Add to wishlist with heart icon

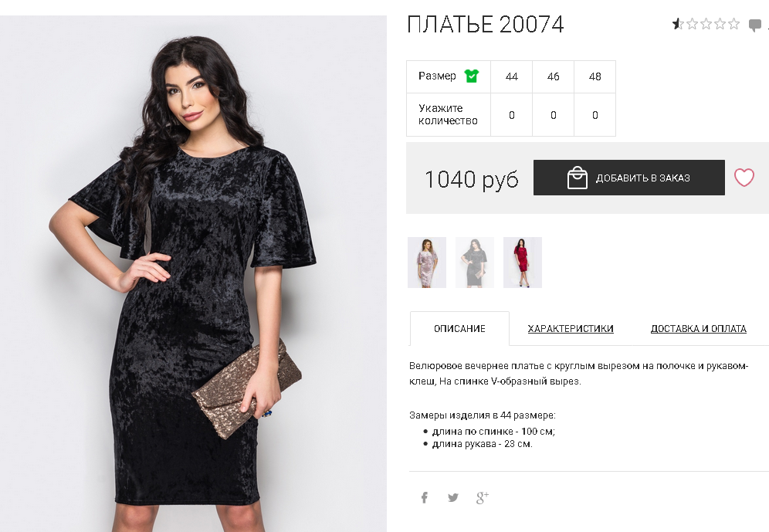744,178
